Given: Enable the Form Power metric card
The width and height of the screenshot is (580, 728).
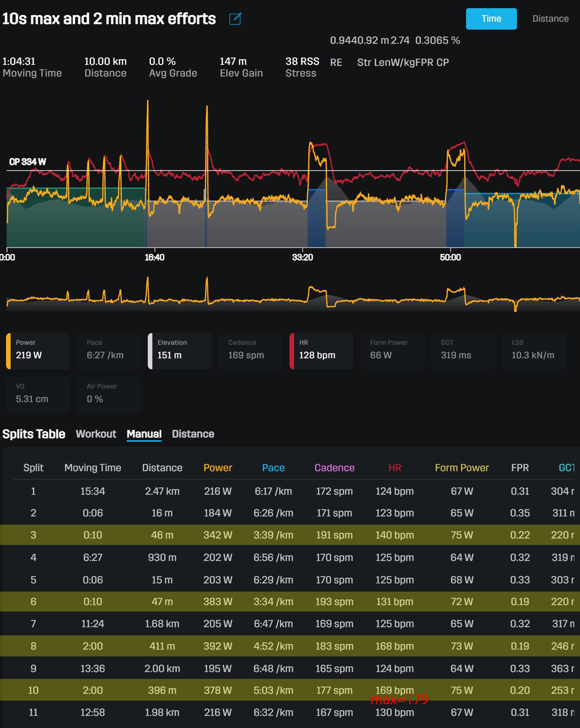Looking at the screenshot, I should click(392, 351).
